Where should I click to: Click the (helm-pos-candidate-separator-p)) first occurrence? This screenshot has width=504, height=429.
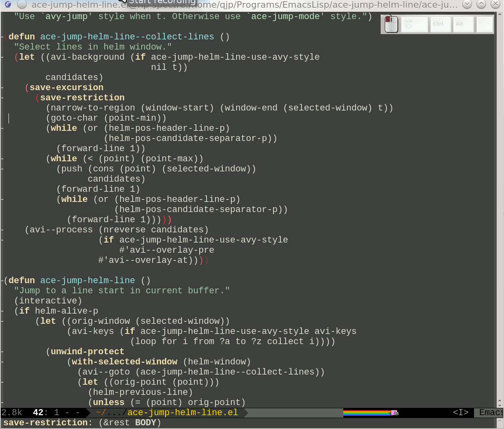[x=190, y=139]
